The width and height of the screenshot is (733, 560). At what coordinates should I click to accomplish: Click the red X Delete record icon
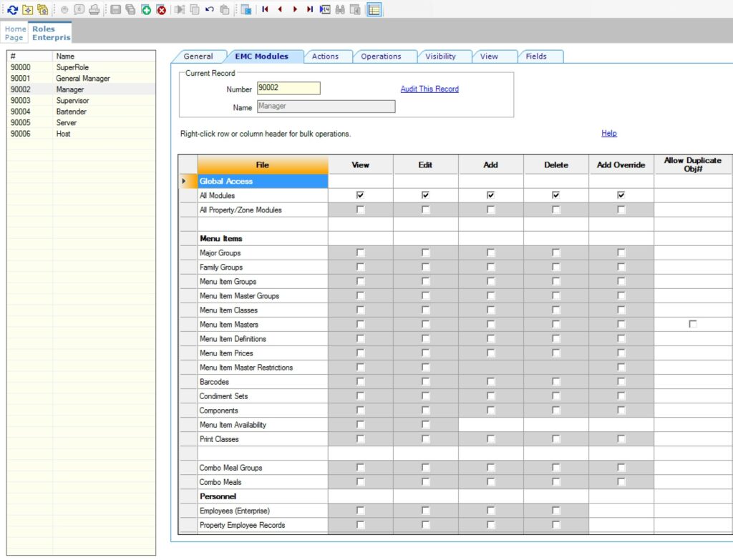click(161, 9)
